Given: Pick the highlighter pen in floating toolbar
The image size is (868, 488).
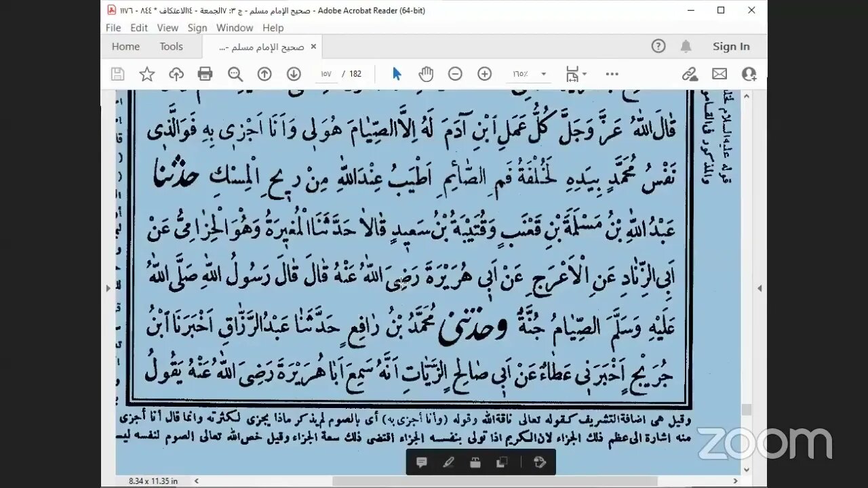Looking at the screenshot, I should (x=448, y=462).
